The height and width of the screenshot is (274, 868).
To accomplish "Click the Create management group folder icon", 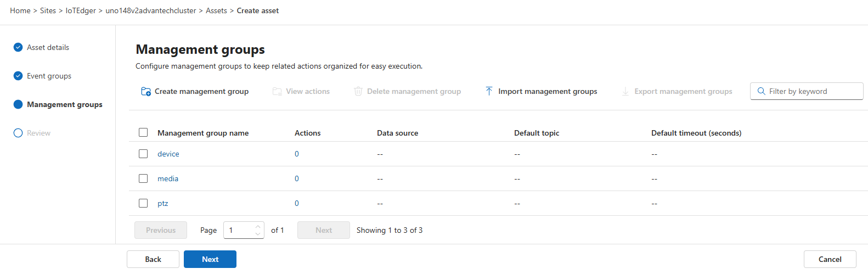I will click(x=146, y=92).
